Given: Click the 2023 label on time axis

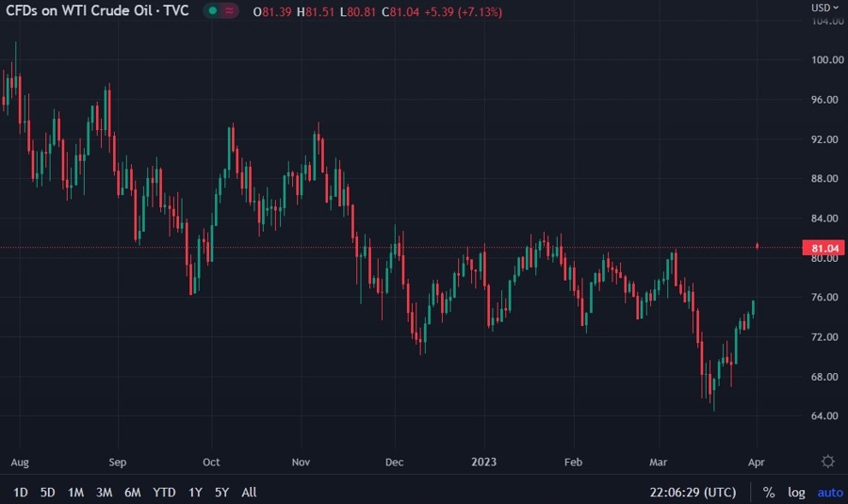Looking at the screenshot, I should (x=483, y=462).
